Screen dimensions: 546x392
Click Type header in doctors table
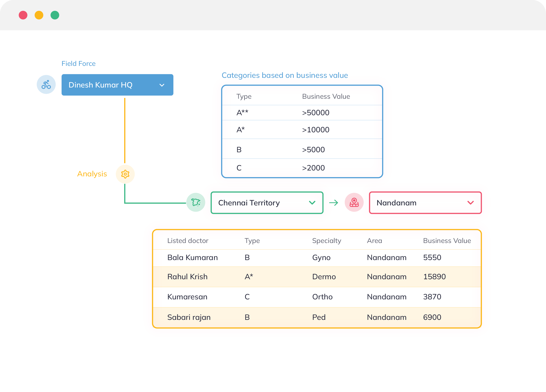[x=252, y=241]
